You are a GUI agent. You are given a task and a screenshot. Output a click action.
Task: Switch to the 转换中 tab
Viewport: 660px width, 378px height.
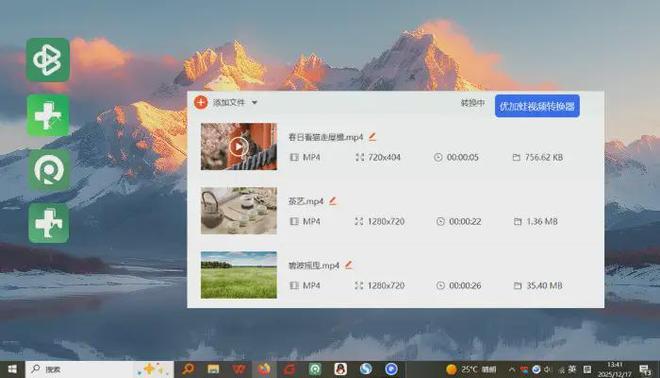coord(472,103)
